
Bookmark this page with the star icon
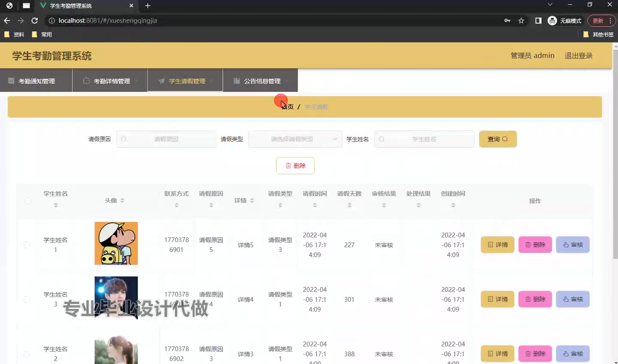click(x=521, y=21)
